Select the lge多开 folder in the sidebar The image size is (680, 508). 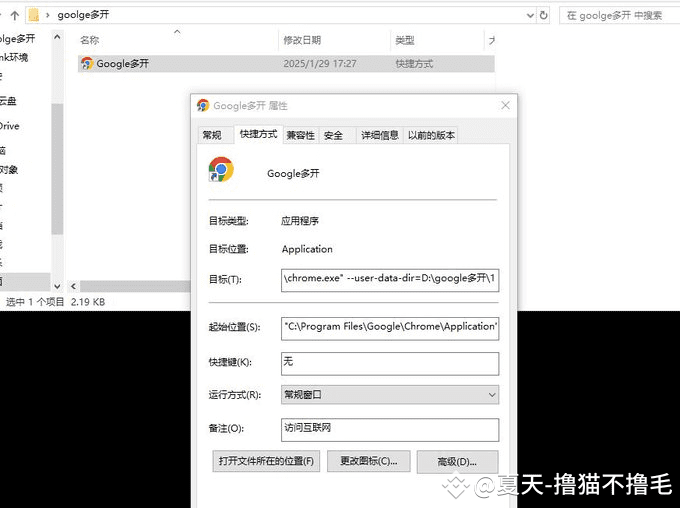[x=17, y=39]
